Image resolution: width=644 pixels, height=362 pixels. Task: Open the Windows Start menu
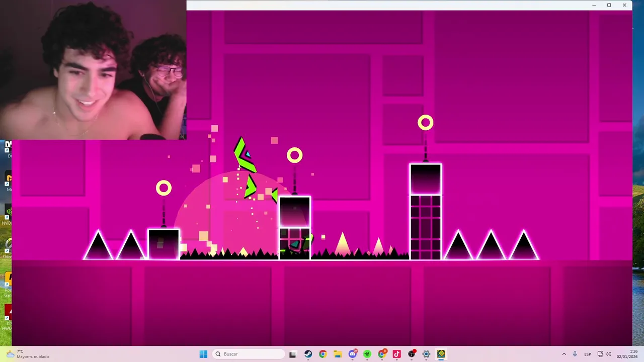coord(203,354)
